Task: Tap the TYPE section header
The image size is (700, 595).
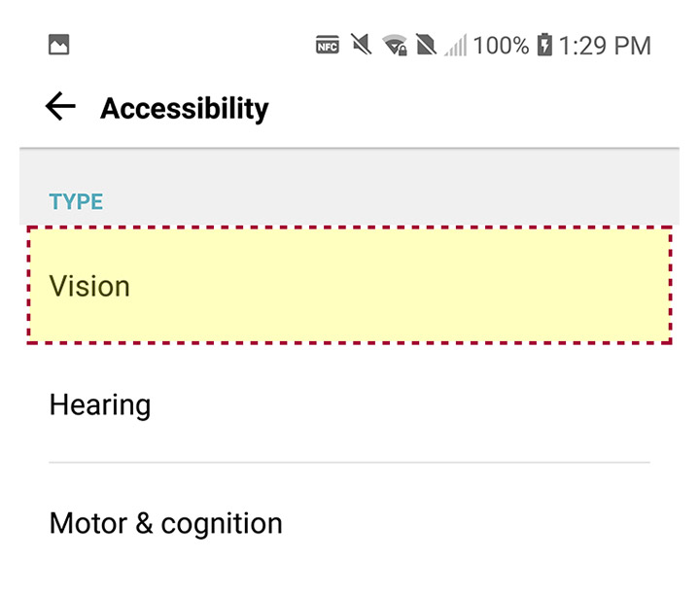Action: [x=76, y=202]
